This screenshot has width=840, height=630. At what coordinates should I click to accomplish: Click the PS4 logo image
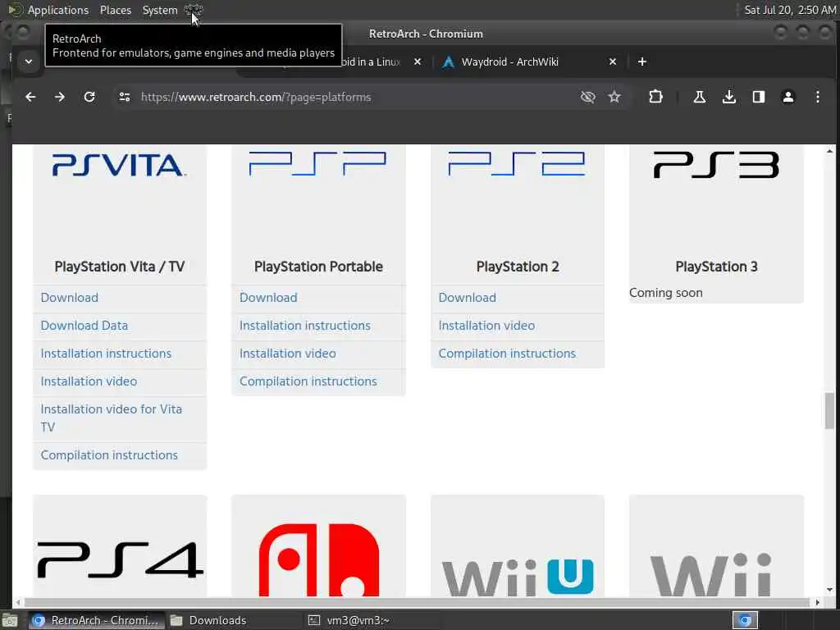coord(120,560)
